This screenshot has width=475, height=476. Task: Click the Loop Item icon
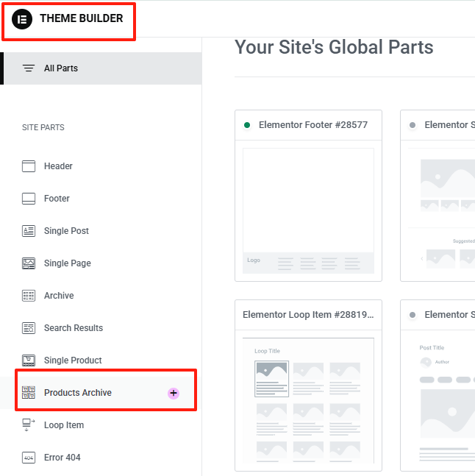coord(29,425)
